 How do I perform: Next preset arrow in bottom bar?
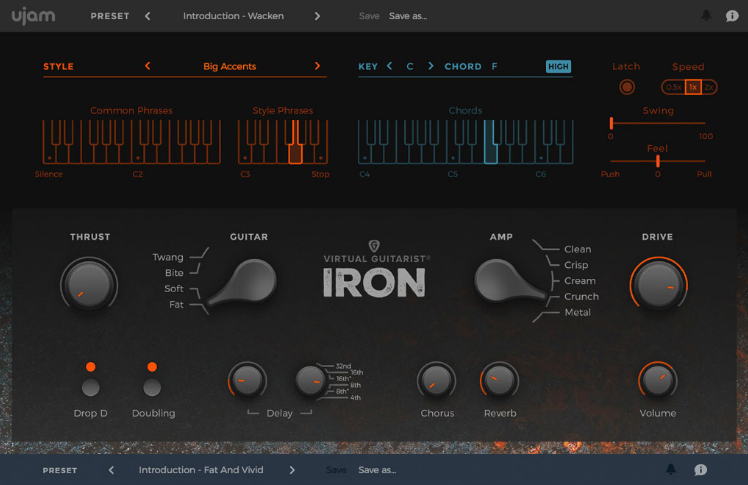(292, 470)
